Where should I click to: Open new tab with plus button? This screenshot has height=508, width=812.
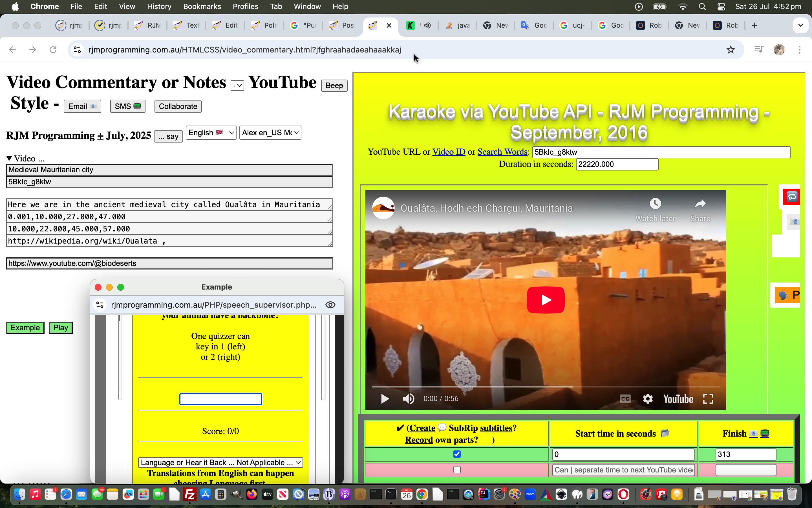[x=754, y=25]
